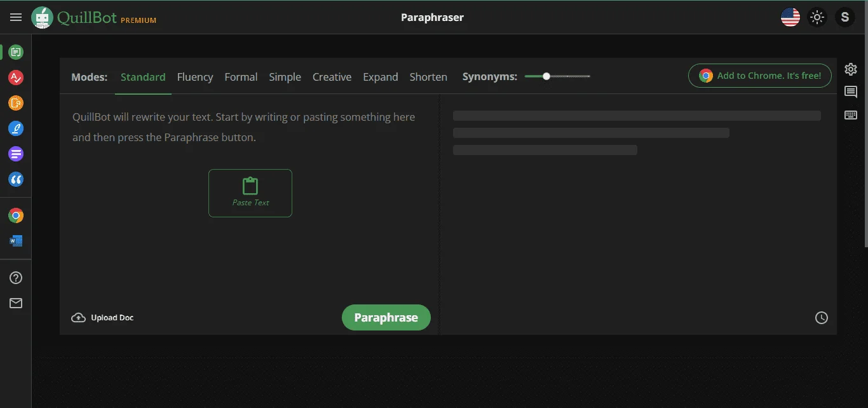Open the Grammar Checker sidebar icon

click(16, 78)
